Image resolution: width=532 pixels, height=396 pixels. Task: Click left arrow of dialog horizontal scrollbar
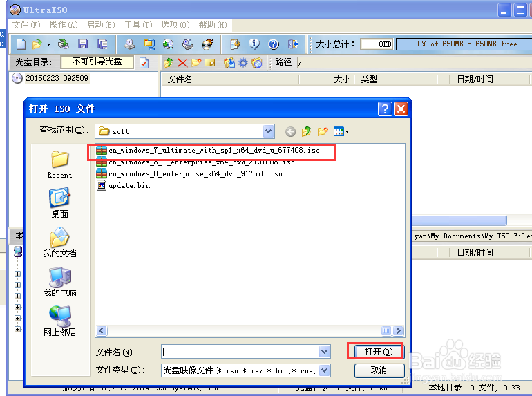[x=102, y=330]
